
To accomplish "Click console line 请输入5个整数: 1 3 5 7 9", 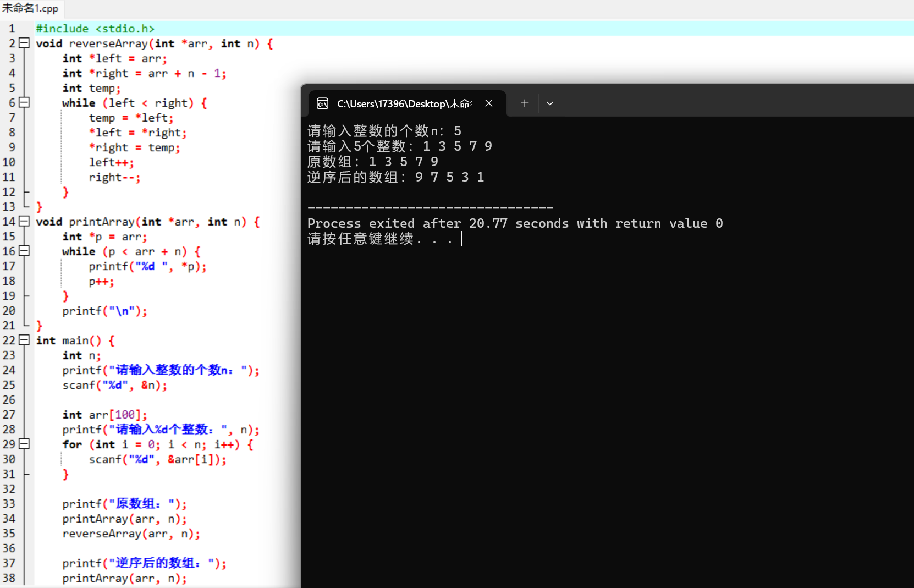I will (399, 146).
